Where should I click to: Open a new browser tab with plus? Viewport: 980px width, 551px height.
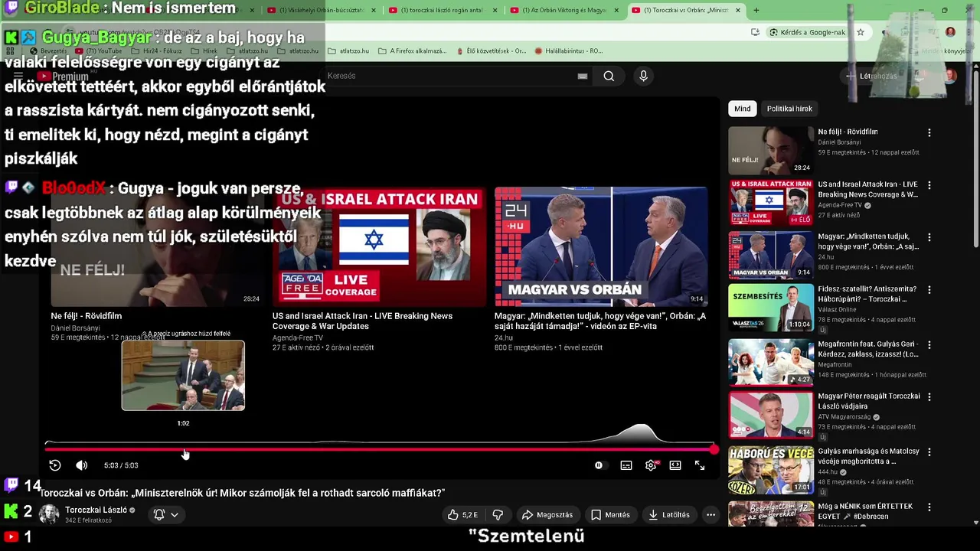click(x=756, y=11)
